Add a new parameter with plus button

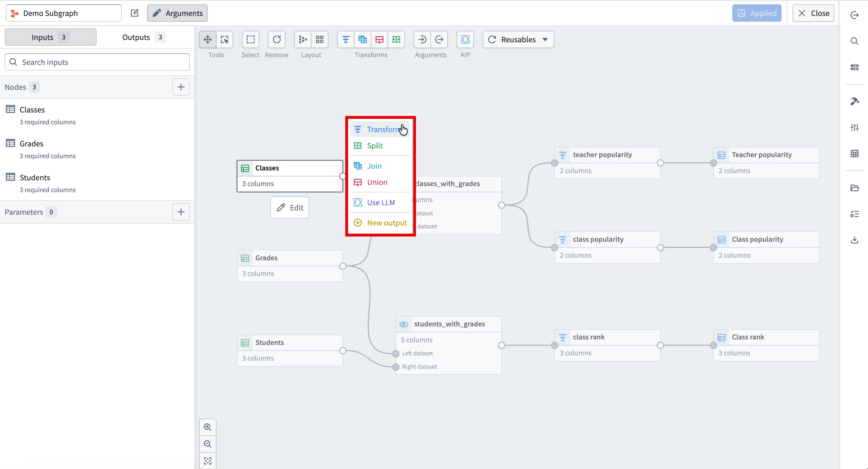point(181,212)
